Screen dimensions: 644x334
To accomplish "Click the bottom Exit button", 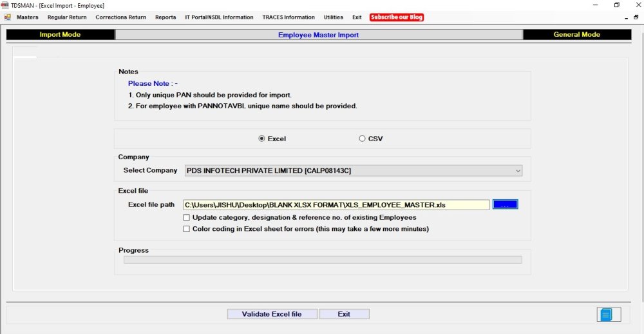I will (344, 314).
